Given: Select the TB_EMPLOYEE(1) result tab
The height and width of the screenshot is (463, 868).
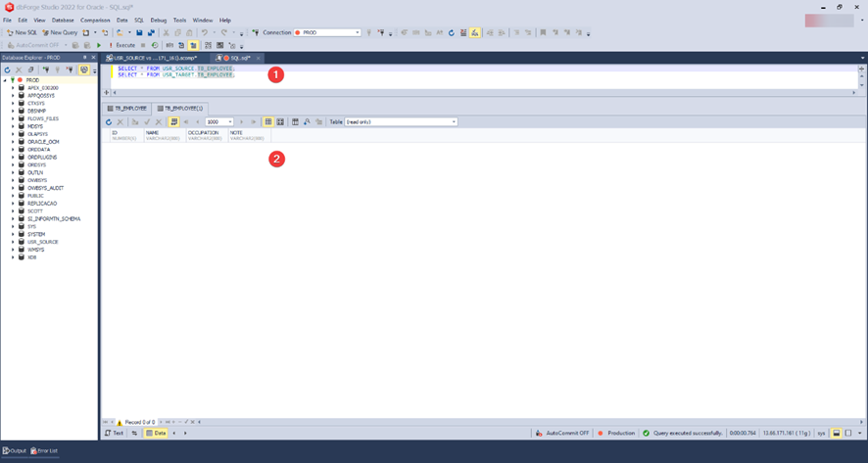Looking at the screenshot, I should [179, 107].
